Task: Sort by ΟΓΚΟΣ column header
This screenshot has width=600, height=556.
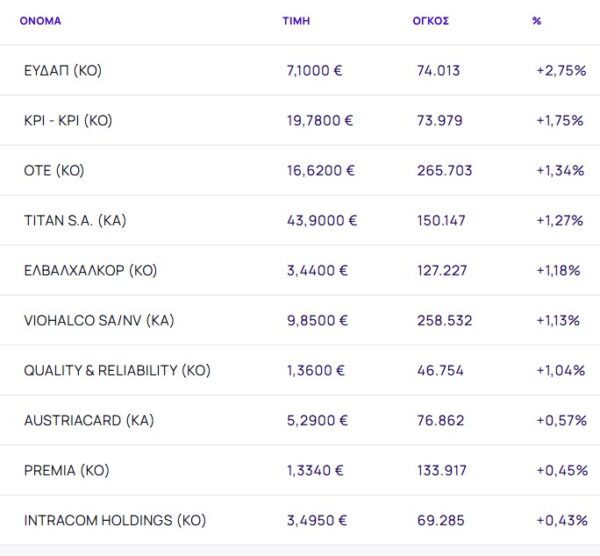Action: (x=430, y=21)
